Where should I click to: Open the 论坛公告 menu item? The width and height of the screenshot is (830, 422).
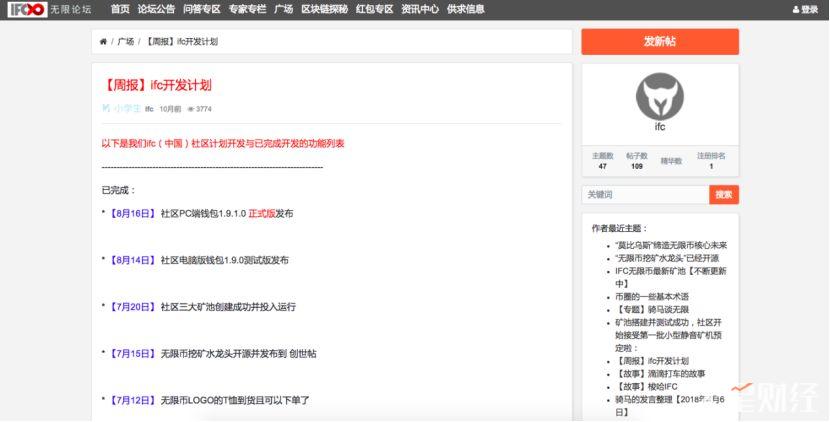[x=156, y=9]
